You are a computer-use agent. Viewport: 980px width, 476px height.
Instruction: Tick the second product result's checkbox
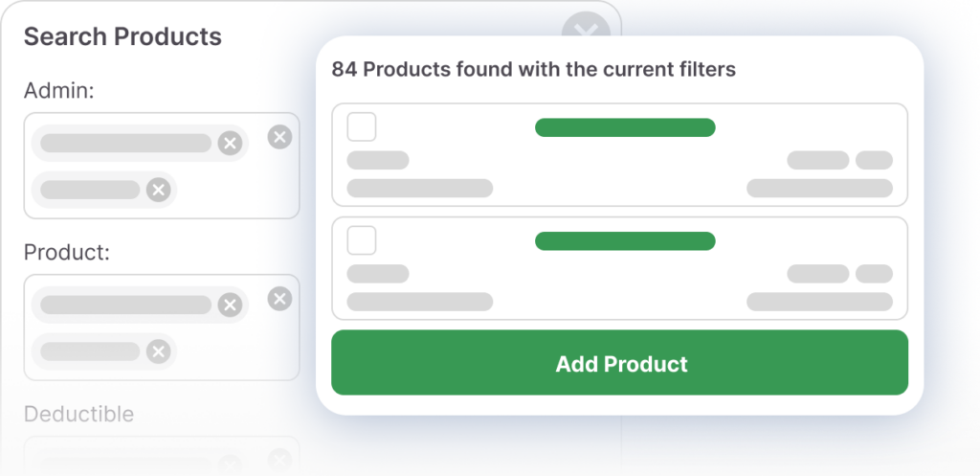362,240
